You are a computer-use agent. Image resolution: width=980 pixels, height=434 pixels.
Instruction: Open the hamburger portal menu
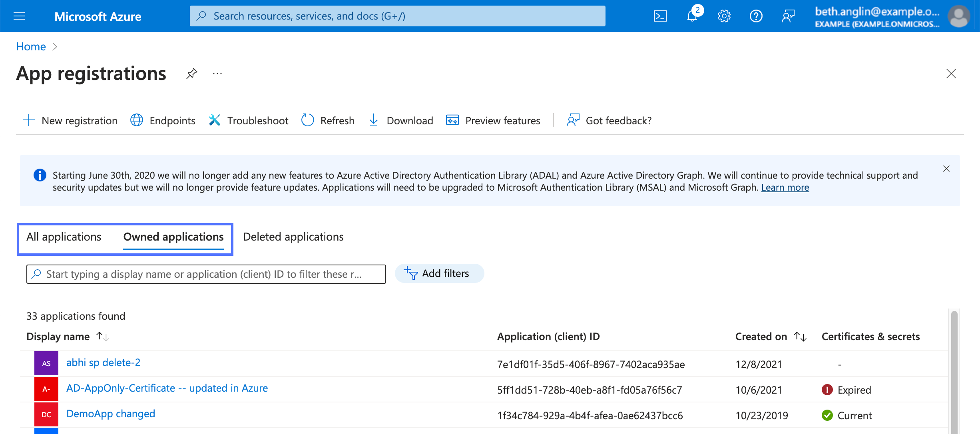click(x=19, y=16)
